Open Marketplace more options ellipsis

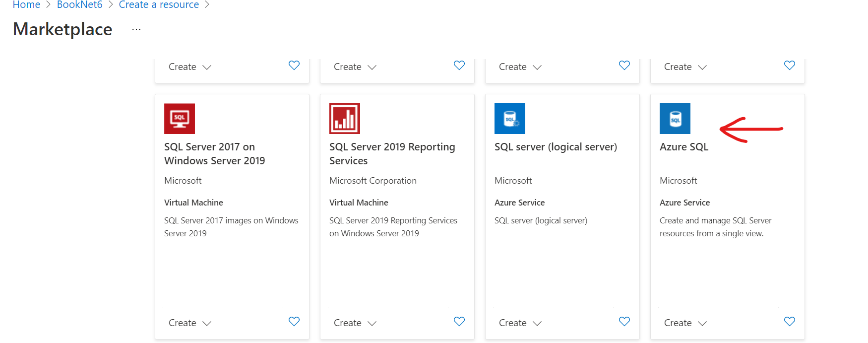pos(136,30)
